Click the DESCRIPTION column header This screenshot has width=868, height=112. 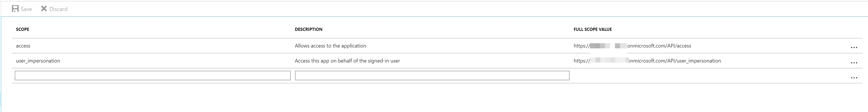click(308, 29)
